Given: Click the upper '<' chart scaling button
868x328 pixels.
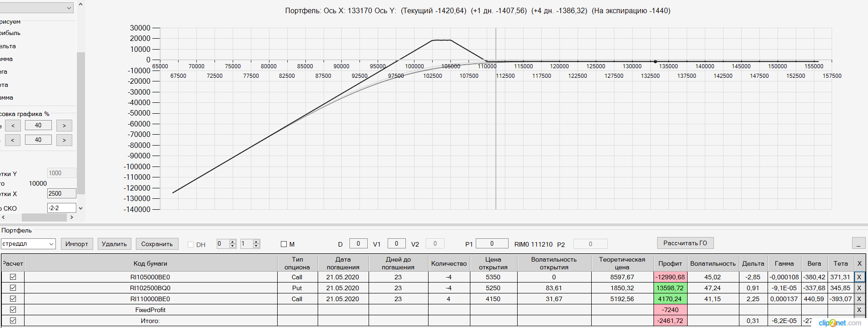Looking at the screenshot, I should [x=13, y=126].
